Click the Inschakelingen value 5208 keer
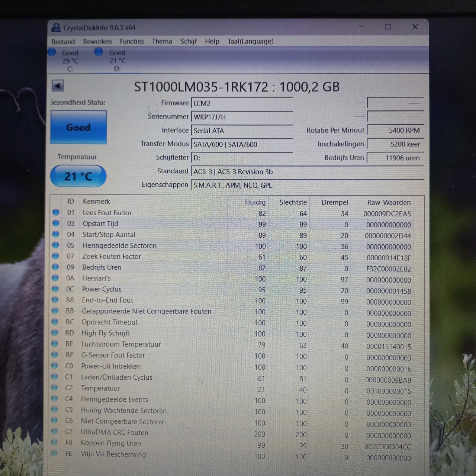 (x=395, y=144)
